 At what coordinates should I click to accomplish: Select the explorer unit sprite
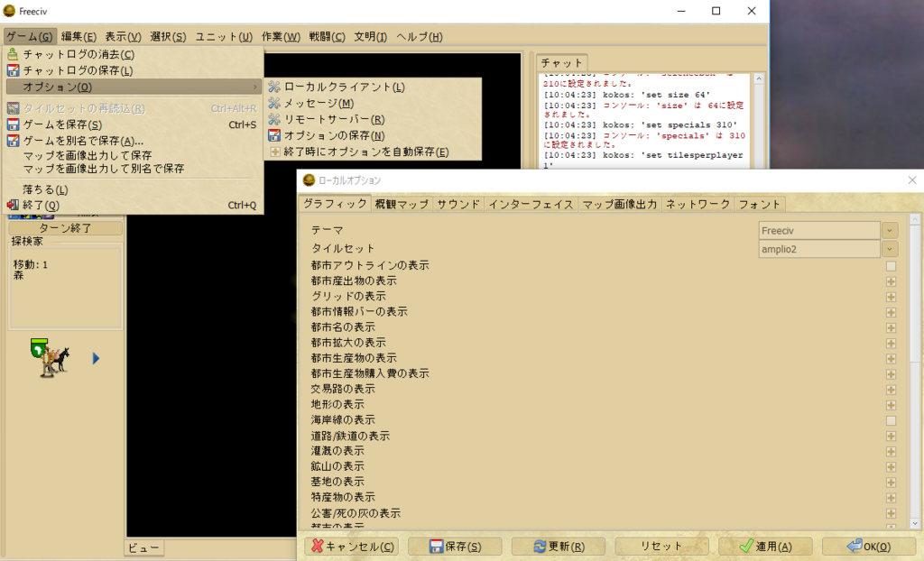[x=51, y=358]
